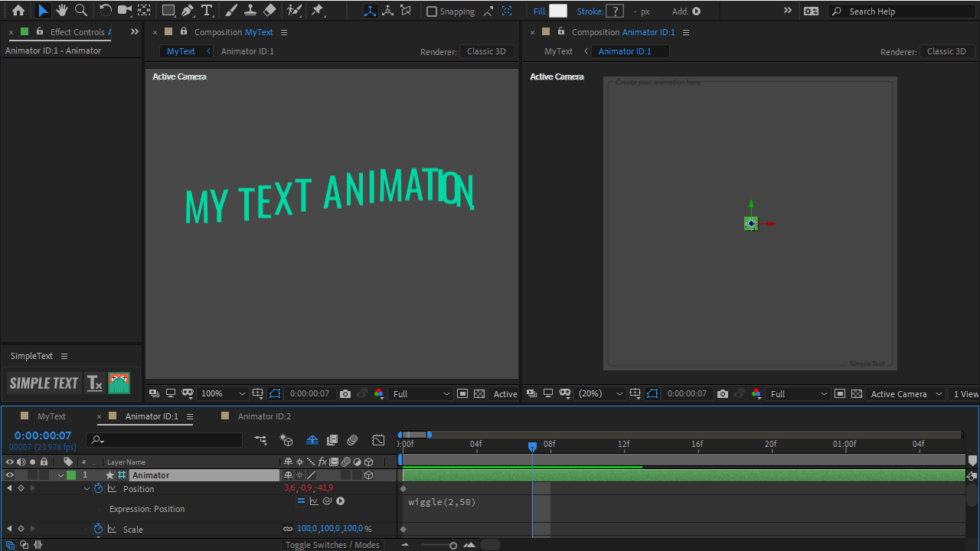Select the Pan Behind anchor point tool
The width and height of the screenshot is (980, 551).
143,11
